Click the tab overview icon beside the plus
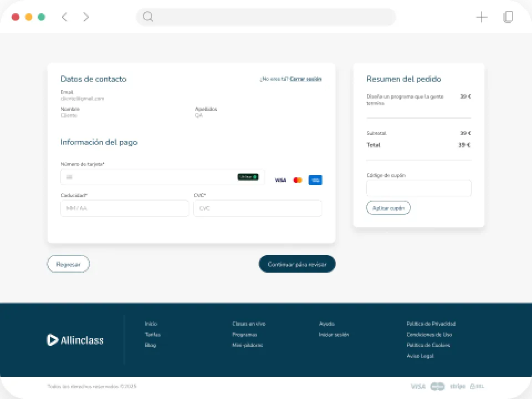532x399 pixels. 508,17
